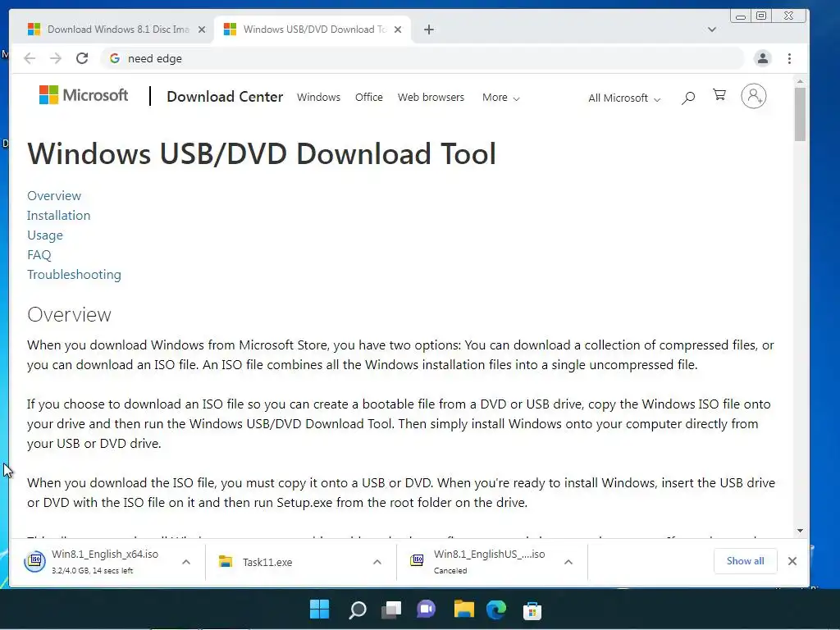
Task: Click the Canceled download status text
Action: [x=450, y=571]
